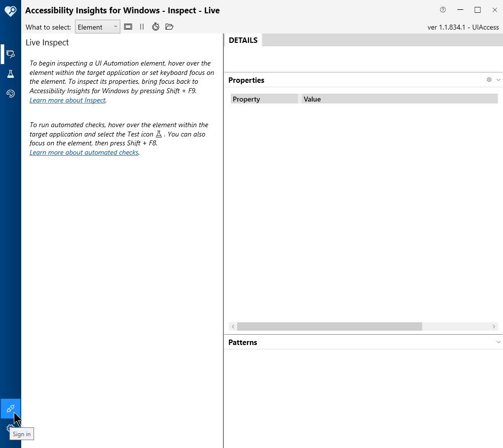
Task: Minimize the Accessibility Insights window
Action: [x=460, y=10]
